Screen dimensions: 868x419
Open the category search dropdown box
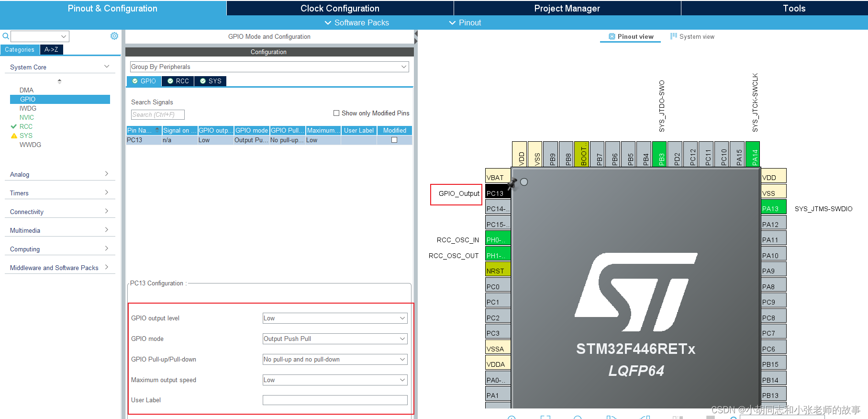click(40, 36)
